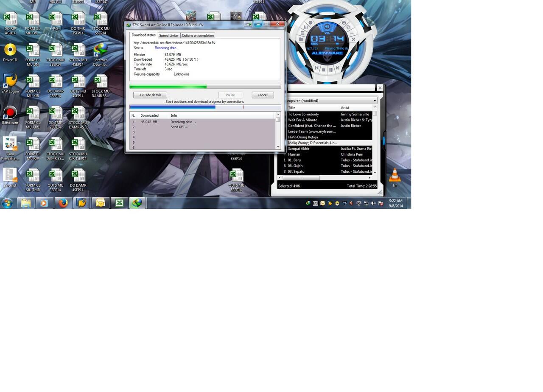Click the Info column header in connections list
This screenshot has width=543, height=392.
click(x=222, y=115)
